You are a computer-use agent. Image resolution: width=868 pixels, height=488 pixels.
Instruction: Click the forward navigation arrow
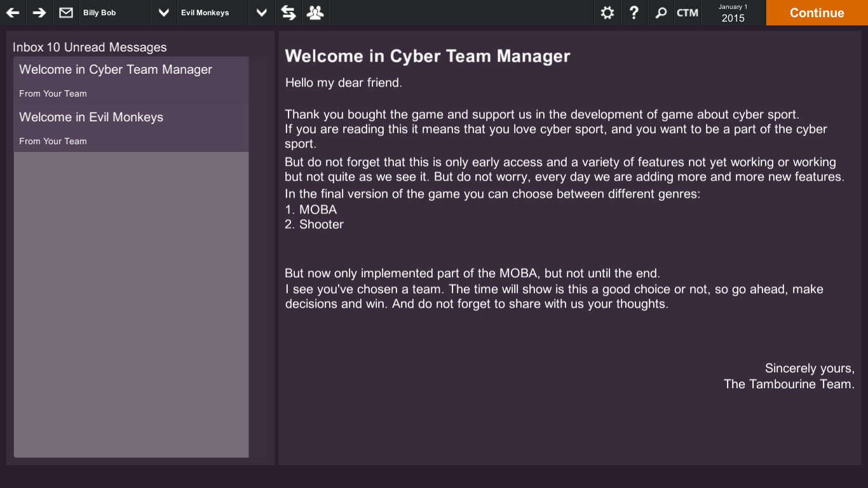tap(39, 13)
